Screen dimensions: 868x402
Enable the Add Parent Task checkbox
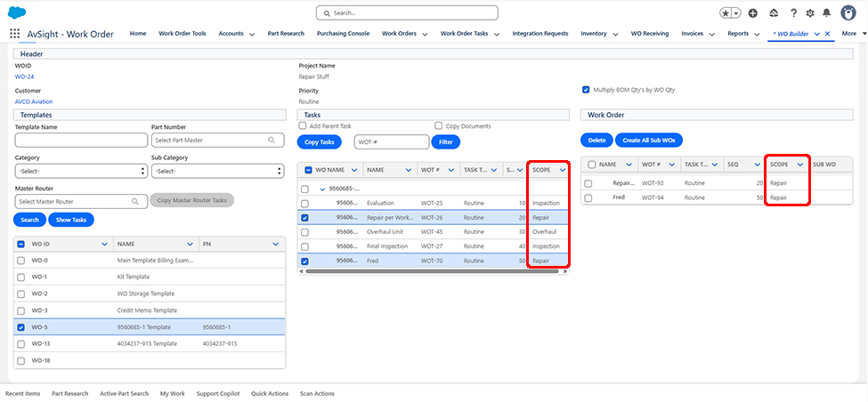point(303,125)
